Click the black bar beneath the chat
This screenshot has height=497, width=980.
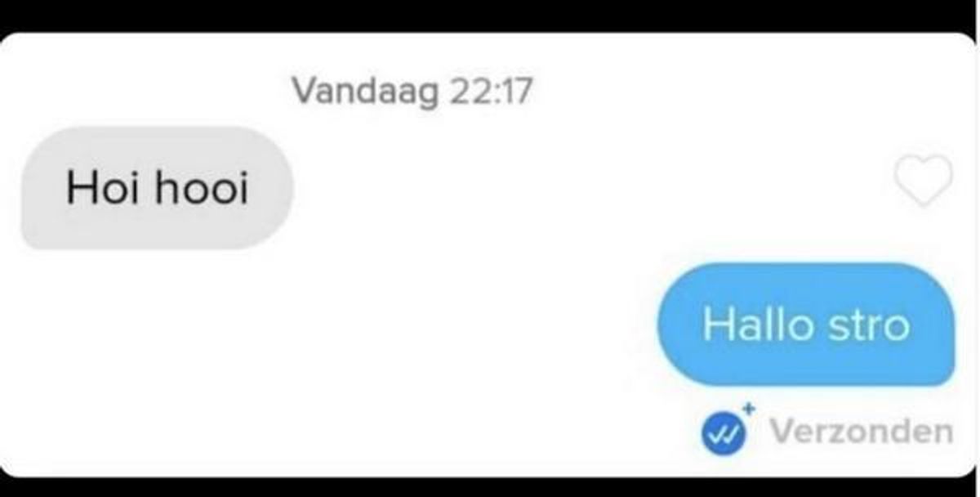490,487
